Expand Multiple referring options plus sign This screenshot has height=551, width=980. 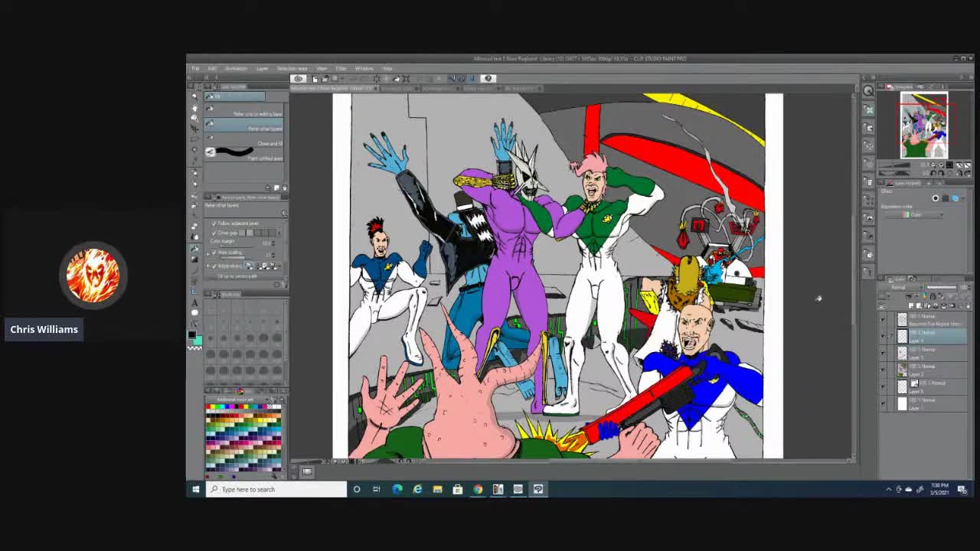coord(207,266)
